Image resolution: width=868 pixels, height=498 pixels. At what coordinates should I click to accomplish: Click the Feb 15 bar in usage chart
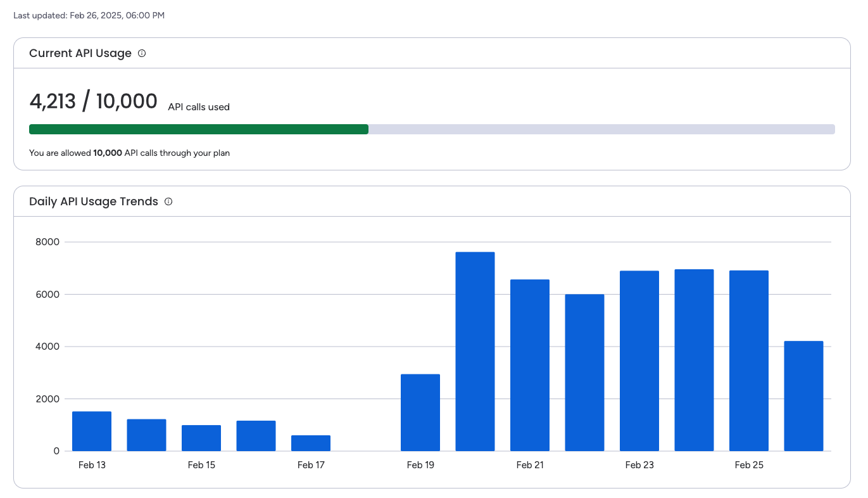[x=201, y=438]
